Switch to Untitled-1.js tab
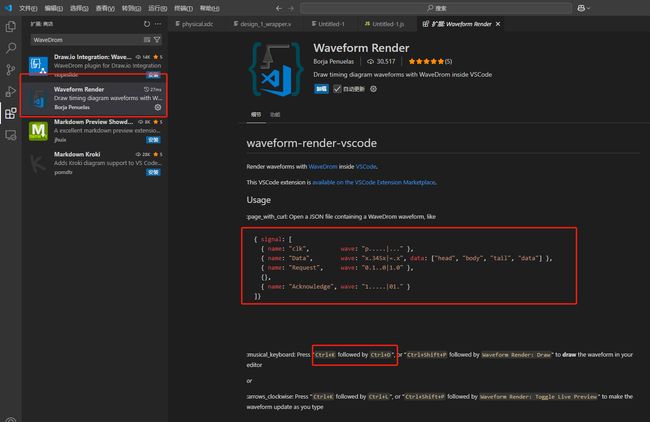The height and width of the screenshot is (422, 650). click(x=386, y=24)
